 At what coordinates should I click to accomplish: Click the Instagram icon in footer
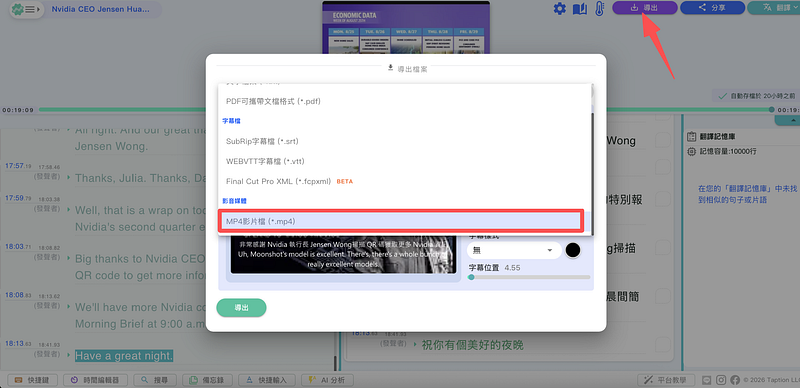tap(721, 380)
